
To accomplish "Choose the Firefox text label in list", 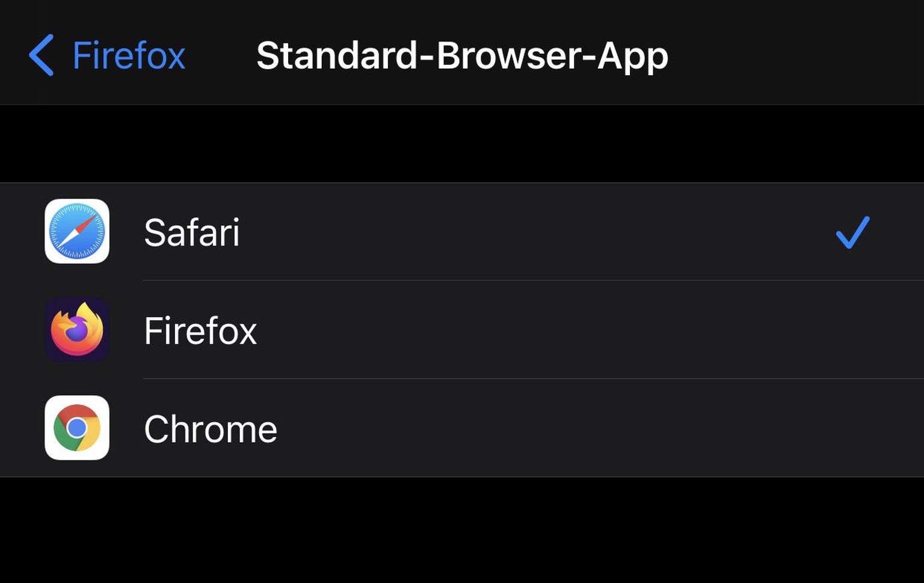I will (200, 331).
